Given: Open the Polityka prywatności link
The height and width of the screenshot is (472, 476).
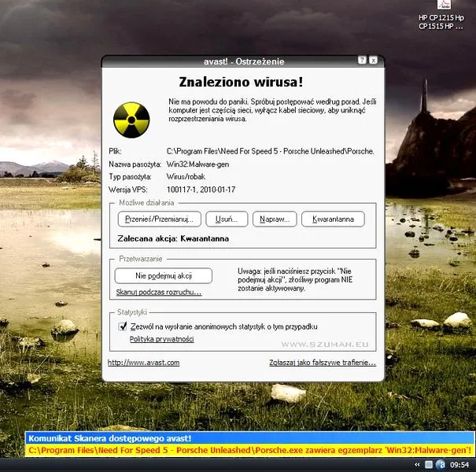Looking at the screenshot, I should pos(161,339).
